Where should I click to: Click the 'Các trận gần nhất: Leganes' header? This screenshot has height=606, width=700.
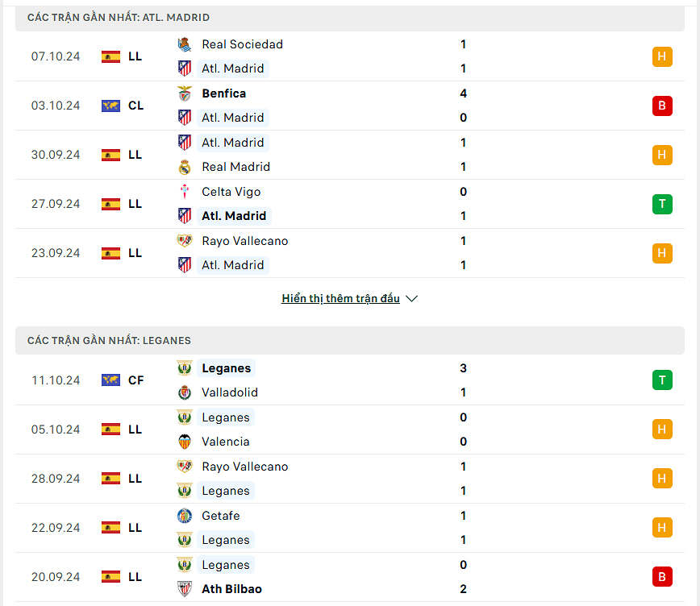tap(109, 341)
